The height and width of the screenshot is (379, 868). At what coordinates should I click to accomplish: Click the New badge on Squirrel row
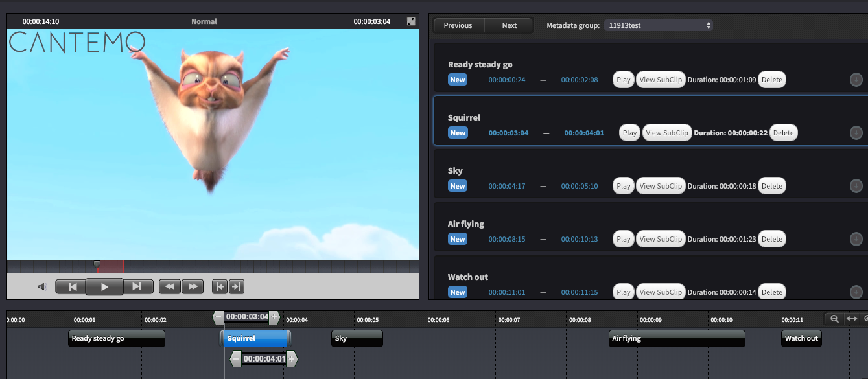[458, 133]
